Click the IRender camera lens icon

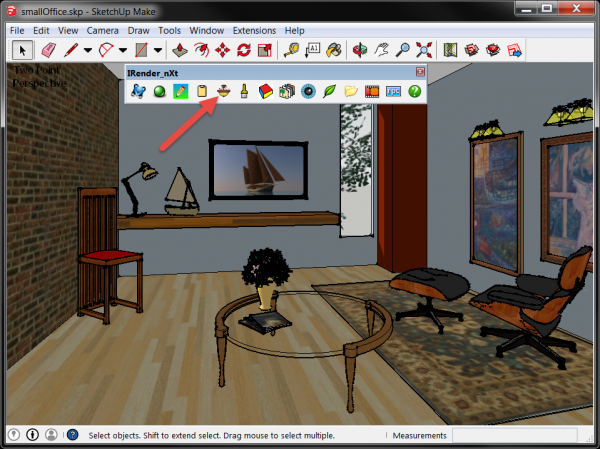(308, 91)
